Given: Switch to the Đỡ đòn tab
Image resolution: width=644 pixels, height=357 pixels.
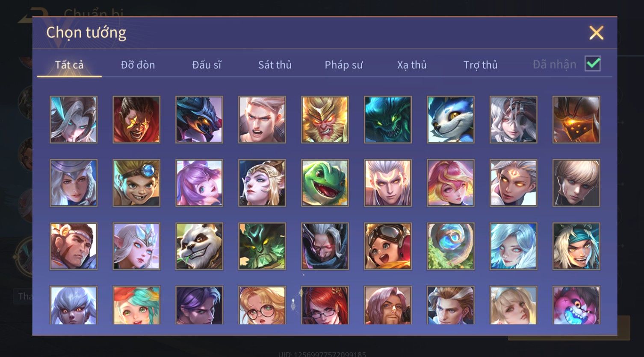Looking at the screenshot, I should (138, 65).
